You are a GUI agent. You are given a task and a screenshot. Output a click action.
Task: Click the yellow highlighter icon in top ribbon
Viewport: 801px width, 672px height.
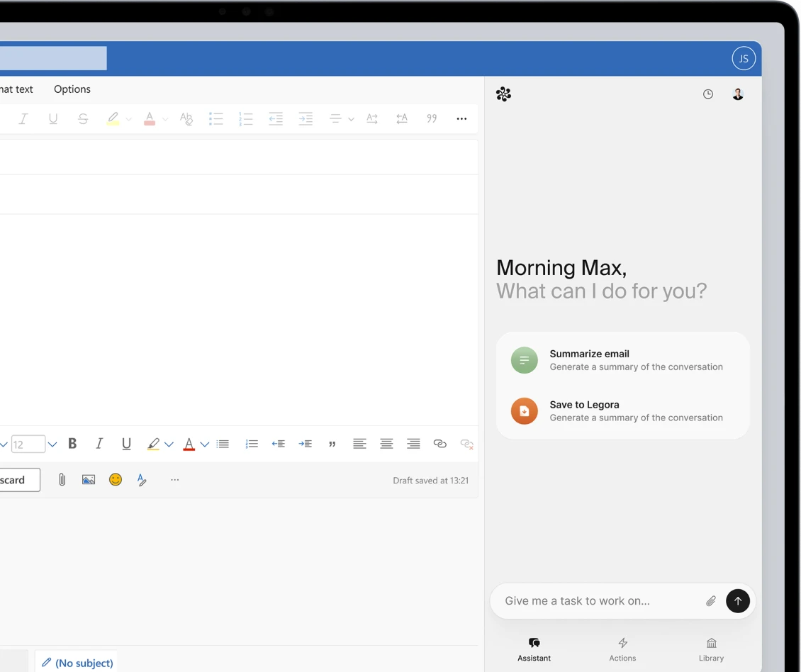coord(113,118)
